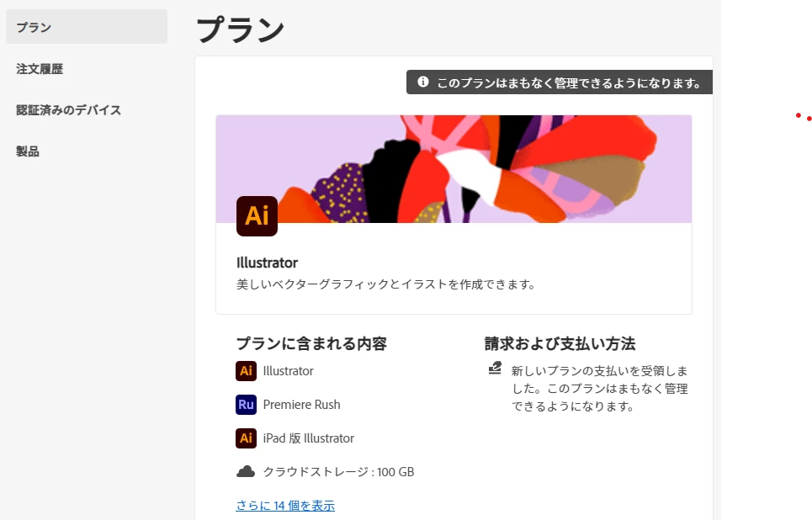812x520 pixels.
Task: Open 認証済みのデバイス in the sidebar
Action: [68, 110]
